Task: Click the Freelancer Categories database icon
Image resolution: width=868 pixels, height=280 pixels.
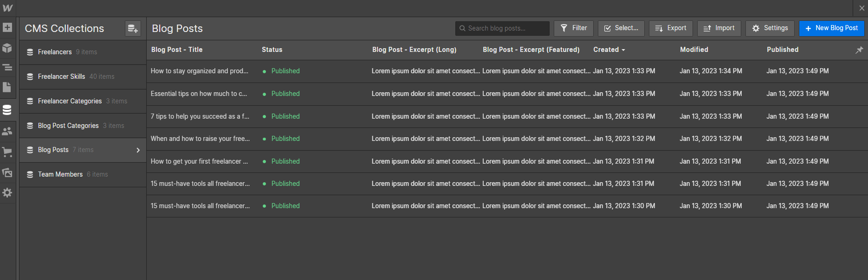Action: 30,101
